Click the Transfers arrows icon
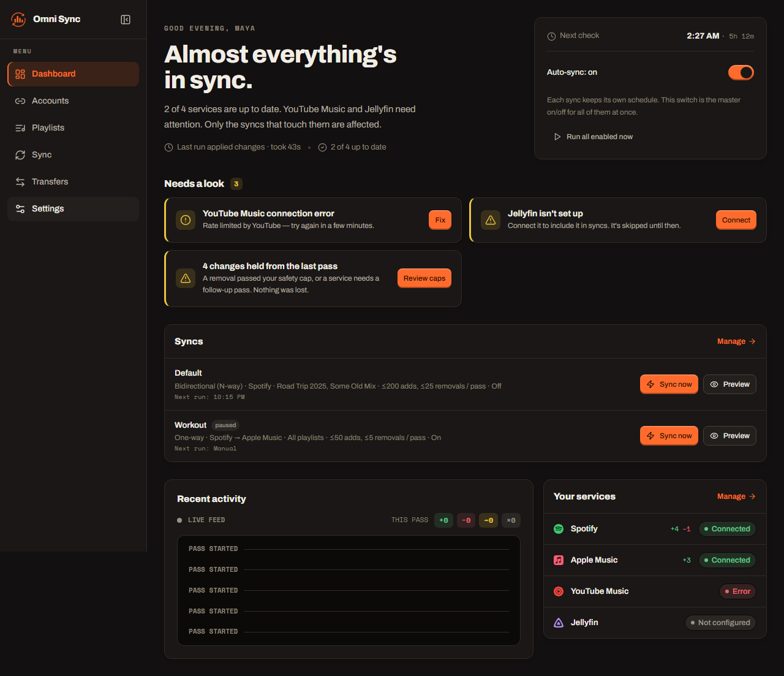Screen dimensions: 784x676 [20, 182]
